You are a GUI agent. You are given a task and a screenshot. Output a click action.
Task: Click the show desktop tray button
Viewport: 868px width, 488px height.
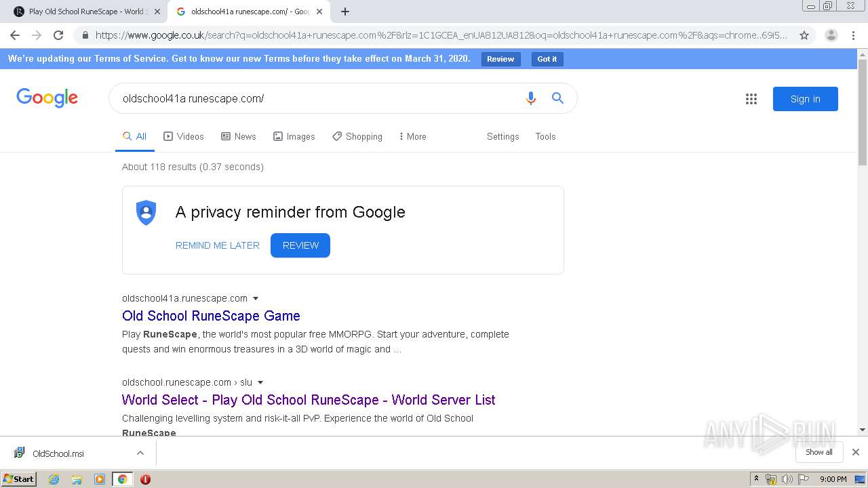pos(860,479)
